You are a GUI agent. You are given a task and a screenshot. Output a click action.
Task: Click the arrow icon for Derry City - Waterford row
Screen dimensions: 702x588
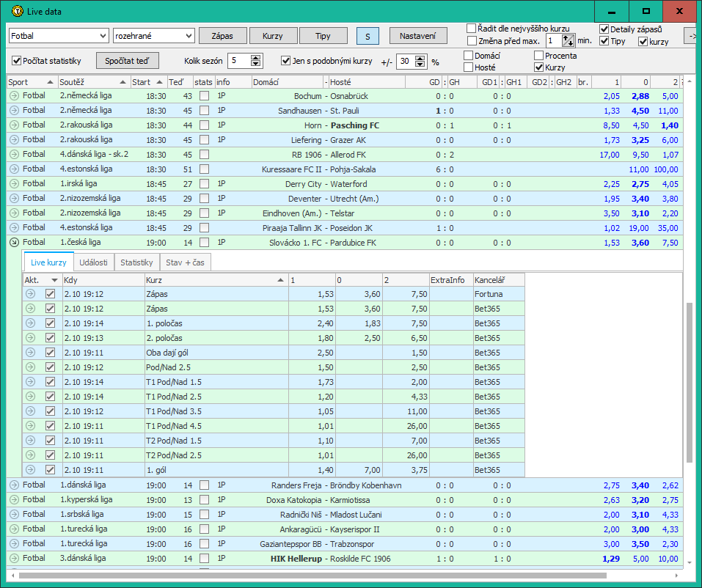pyautogui.click(x=15, y=184)
